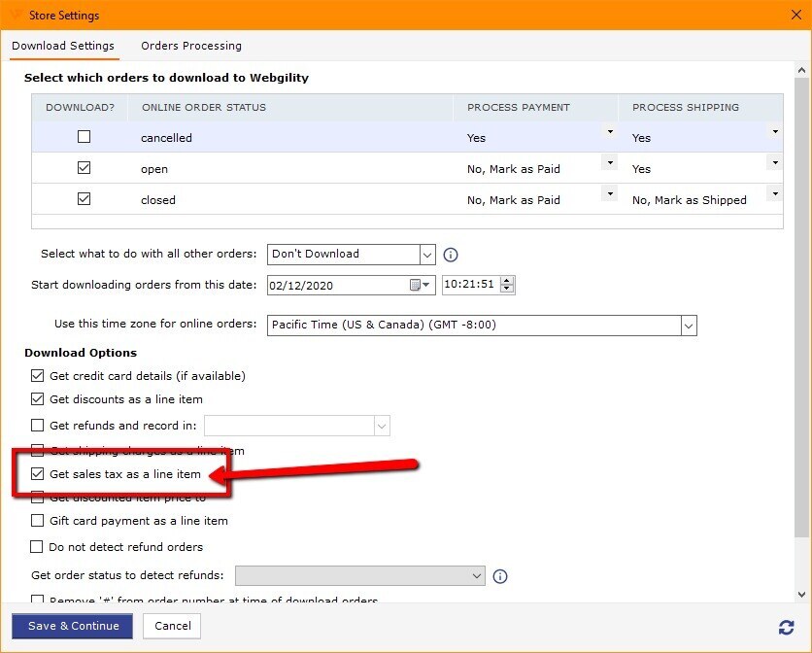Close the Store Settings window
812x653 pixels.
[x=795, y=15]
